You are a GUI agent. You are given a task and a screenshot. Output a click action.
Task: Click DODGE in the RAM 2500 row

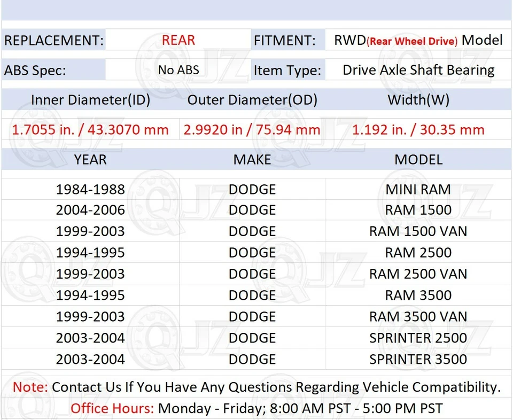tap(252, 253)
